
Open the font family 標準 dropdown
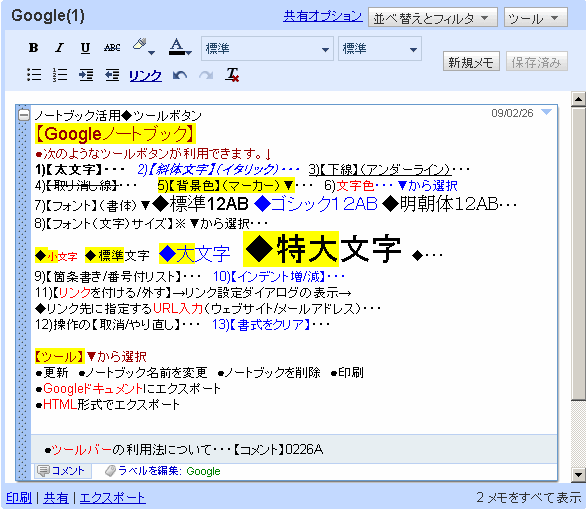pos(267,49)
